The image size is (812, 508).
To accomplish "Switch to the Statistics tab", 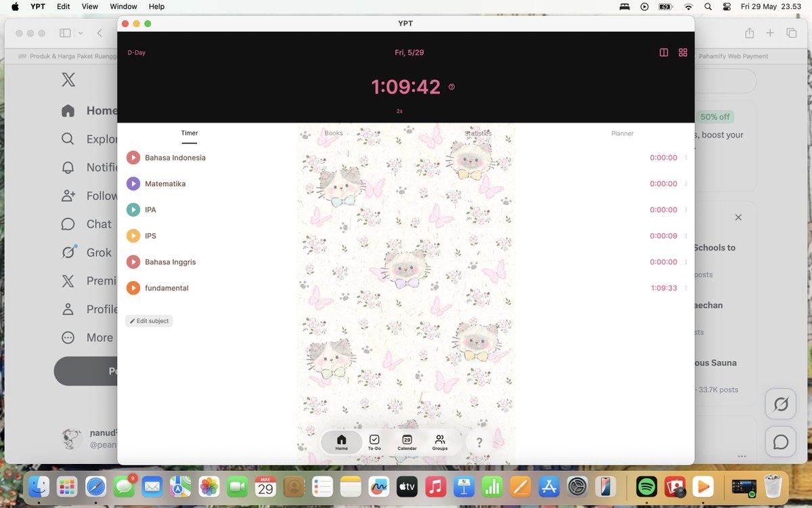I will (478, 133).
